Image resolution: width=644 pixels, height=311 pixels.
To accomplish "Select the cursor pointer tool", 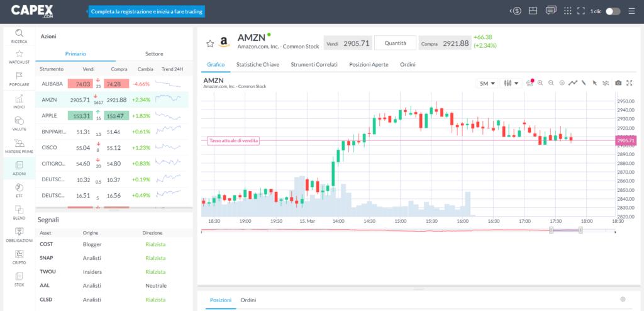I will pyautogui.click(x=594, y=82).
